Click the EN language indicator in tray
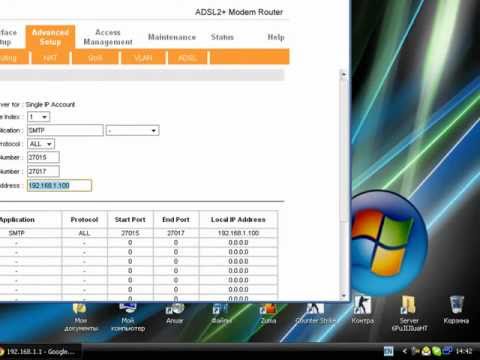Viewport: 480px width, 360px height. 388,351
